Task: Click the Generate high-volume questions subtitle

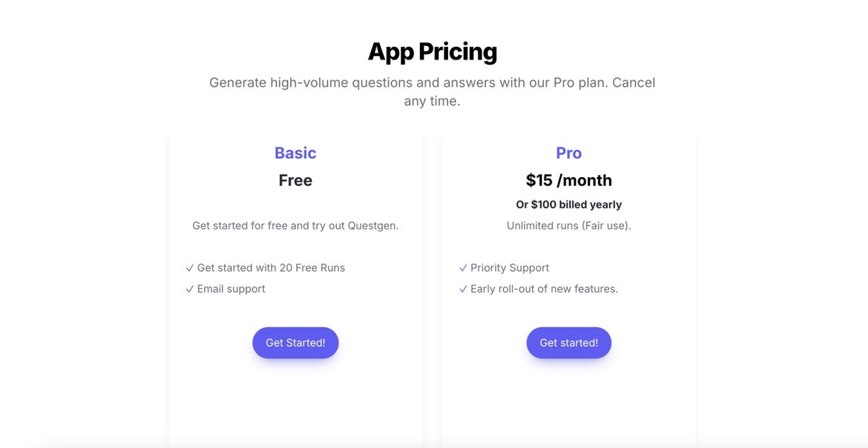Action: (432, 83)
